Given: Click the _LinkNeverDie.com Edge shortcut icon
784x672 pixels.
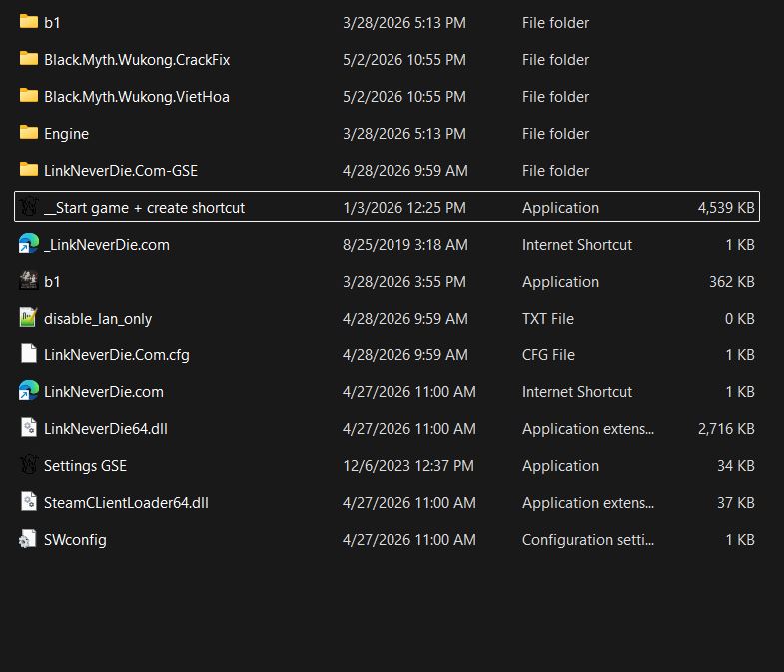Looking at the screenshot, I should (29, 243).
